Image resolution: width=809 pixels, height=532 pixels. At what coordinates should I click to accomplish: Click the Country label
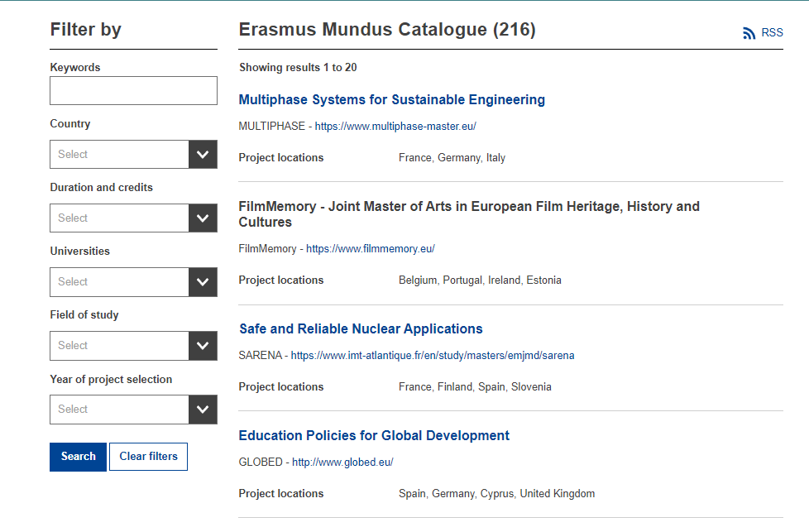pyautogui.click(x=69, y=124)
